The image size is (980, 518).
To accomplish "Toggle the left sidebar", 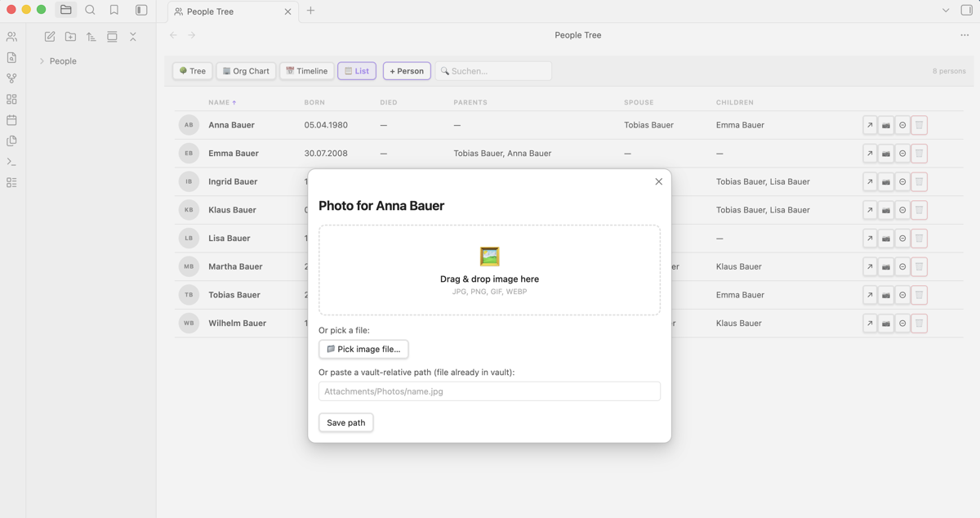I will point(141,10).
